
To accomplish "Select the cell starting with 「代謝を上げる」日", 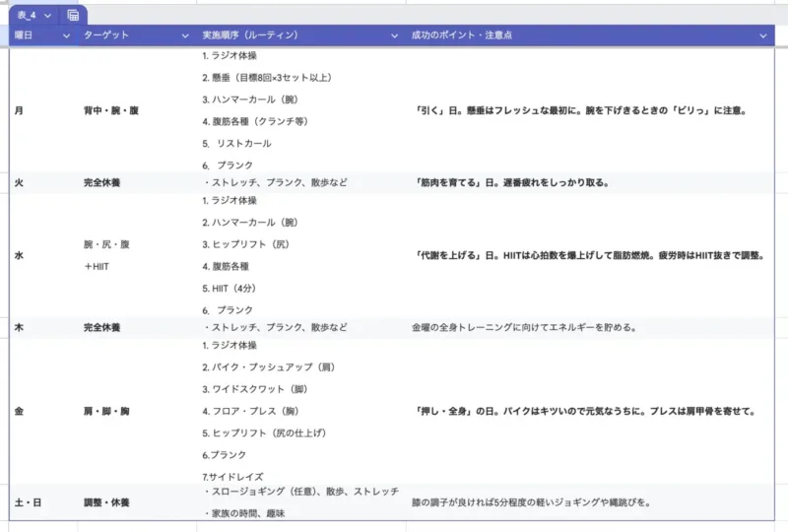I will click(x=590, y=255).
